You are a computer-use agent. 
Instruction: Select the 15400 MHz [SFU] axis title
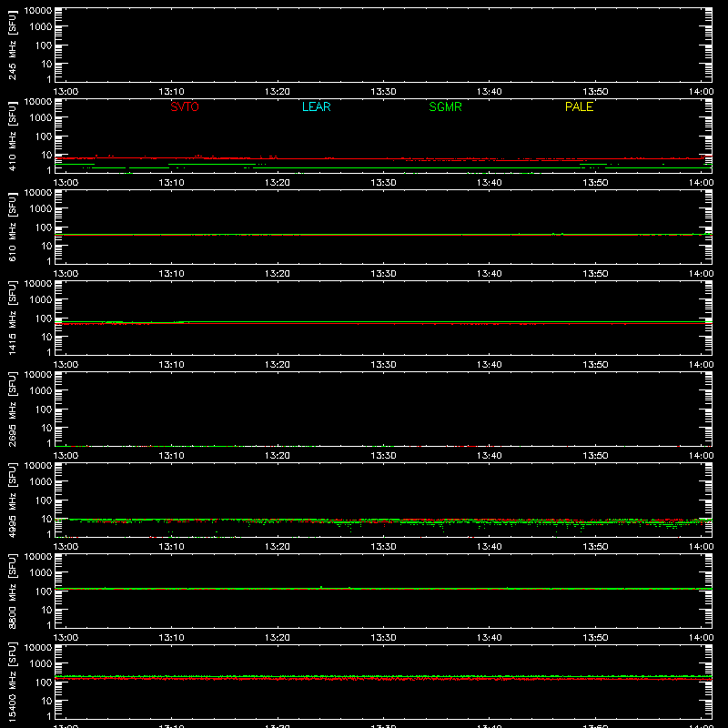[12, 682]
